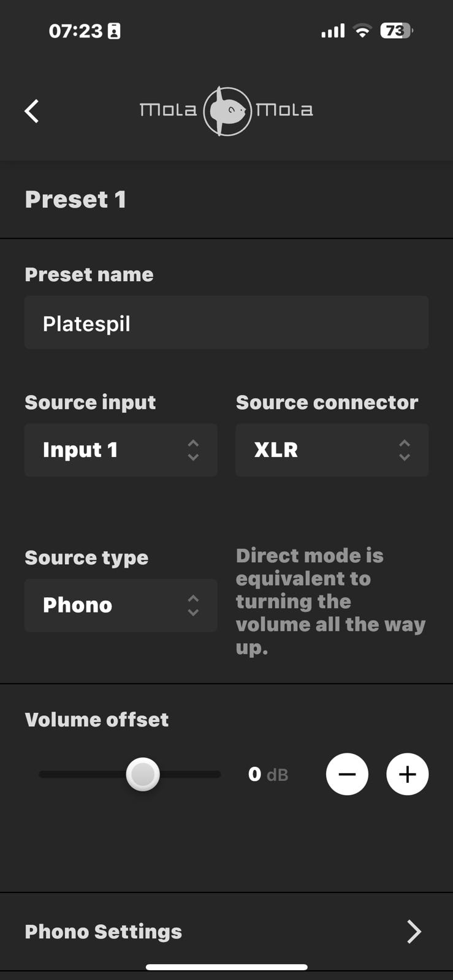This screenshot has width=453, height=980.
Task: Tap the battery indicator in status bar
Action: point(396,31)
